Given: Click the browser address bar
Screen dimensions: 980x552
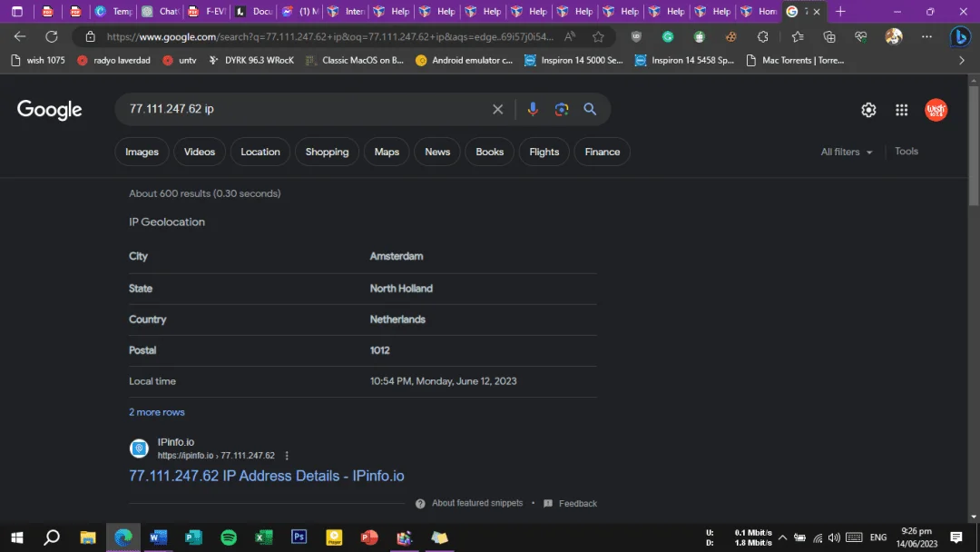Looking at the screenshot, I should 329,37.
